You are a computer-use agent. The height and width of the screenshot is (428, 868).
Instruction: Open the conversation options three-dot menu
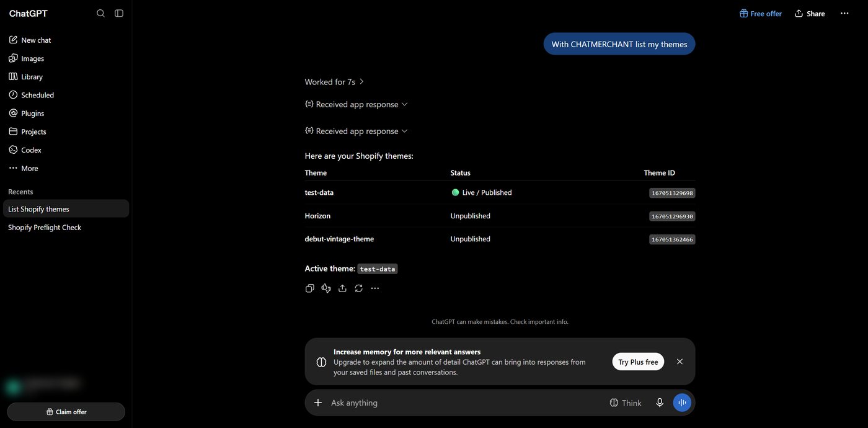[844, 13]
